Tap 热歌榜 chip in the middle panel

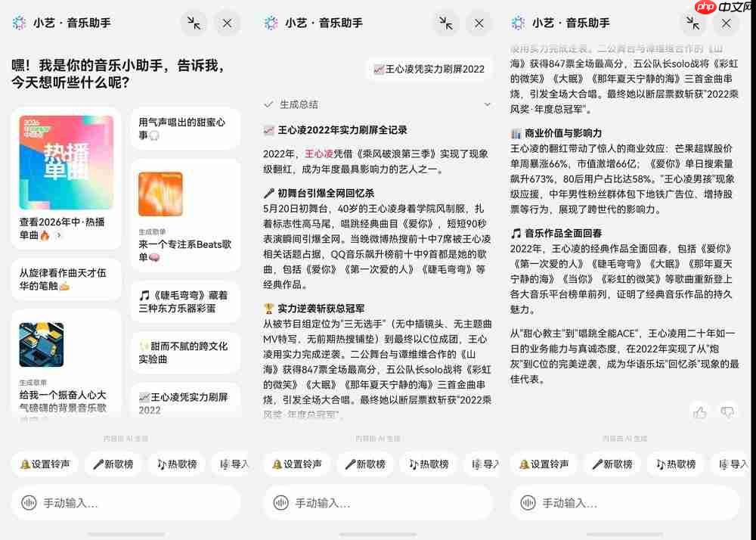(429, 464)
